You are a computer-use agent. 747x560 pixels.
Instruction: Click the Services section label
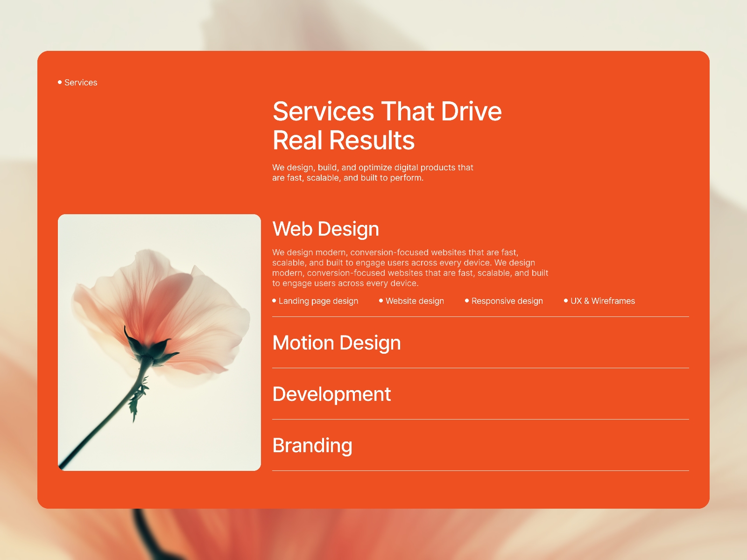point(78,83)
